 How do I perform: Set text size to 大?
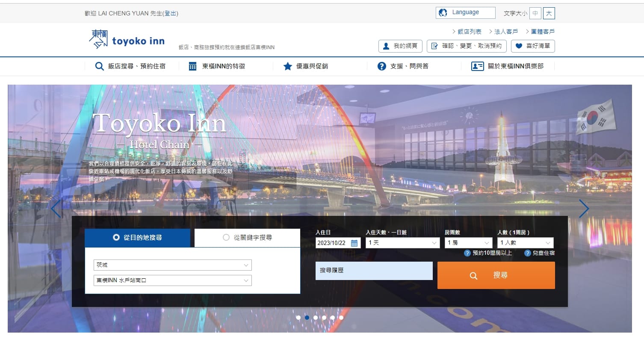tap(549, 13)
